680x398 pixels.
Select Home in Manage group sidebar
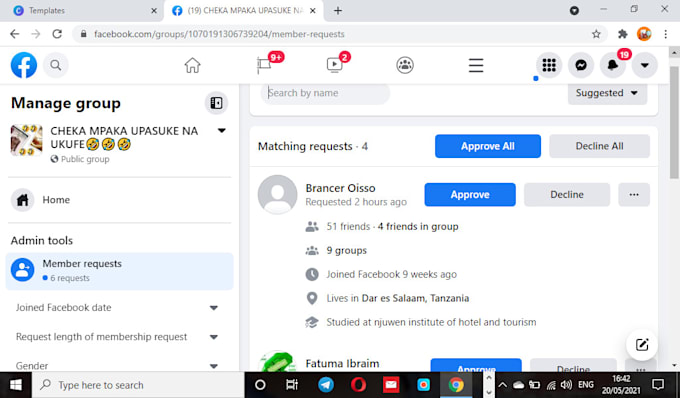pos(120,200)
